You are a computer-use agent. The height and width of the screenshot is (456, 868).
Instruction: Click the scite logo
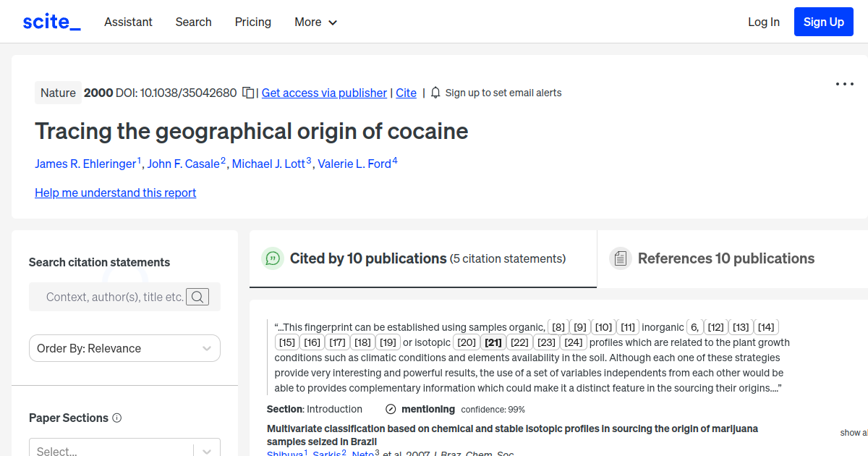[51, 21]
